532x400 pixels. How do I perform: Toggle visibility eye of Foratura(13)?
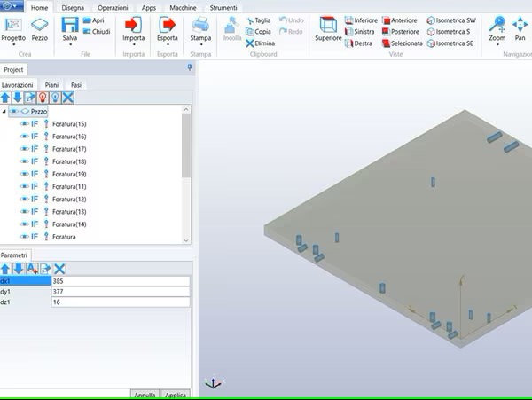[x=24, y=212]
